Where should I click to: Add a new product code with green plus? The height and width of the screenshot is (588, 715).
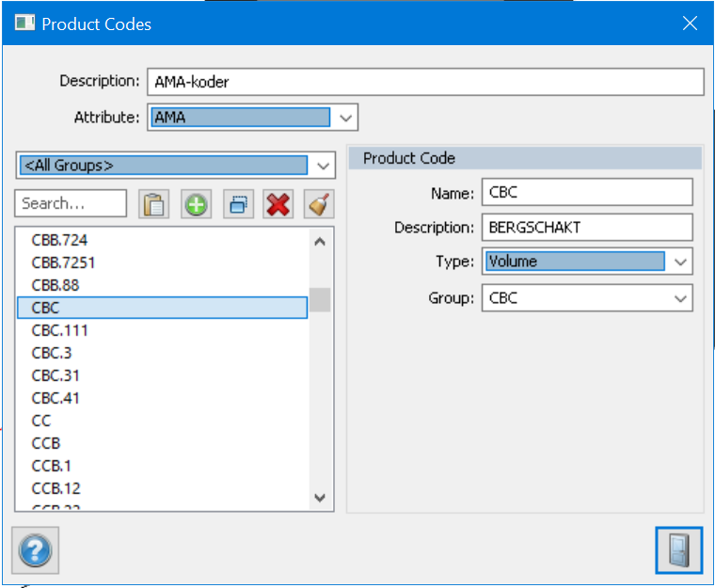[x=196, y=204]
